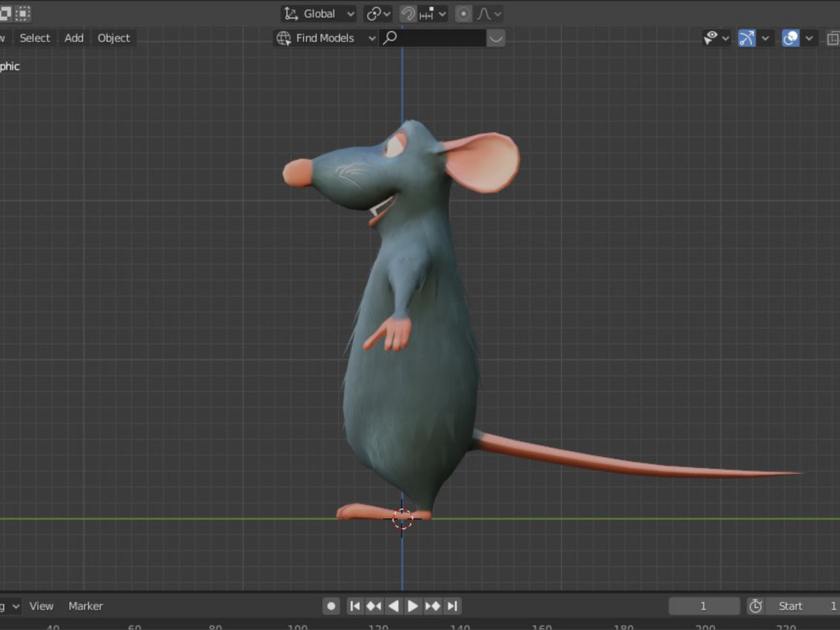
Task: Open the Add menu
Action: pos(74,38)
